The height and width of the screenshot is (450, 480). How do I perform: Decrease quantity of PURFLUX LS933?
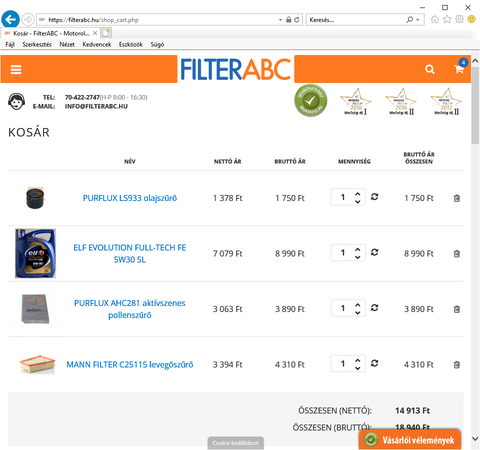358,201
